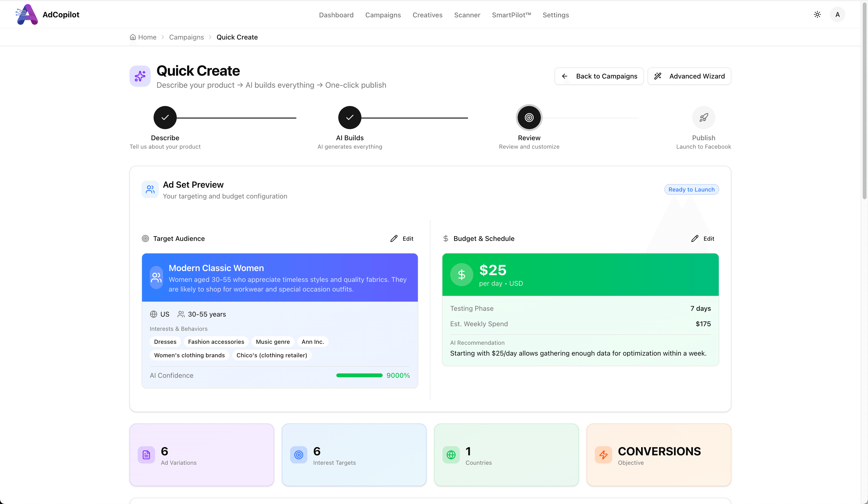Open the Campaigns nav menu item
This screenshot has width=868, height=504.
[x=383, y=15]
